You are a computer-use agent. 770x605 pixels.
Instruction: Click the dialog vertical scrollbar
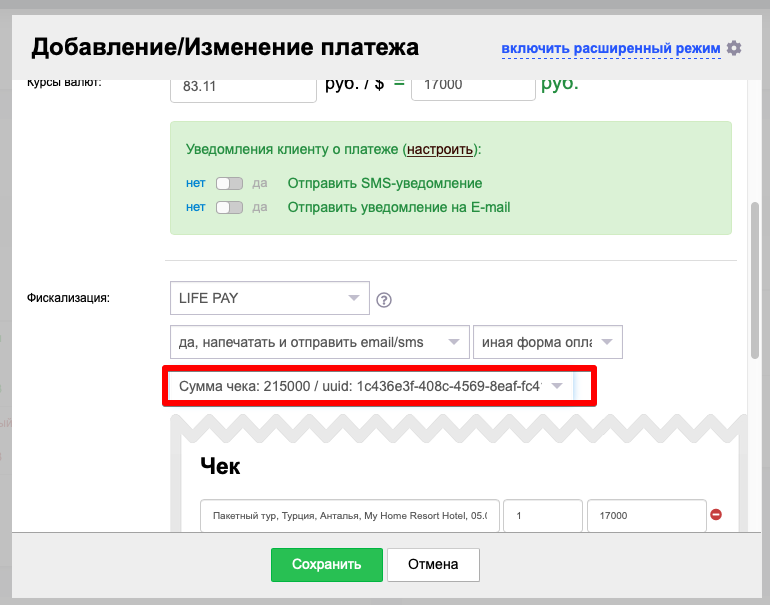755,280
